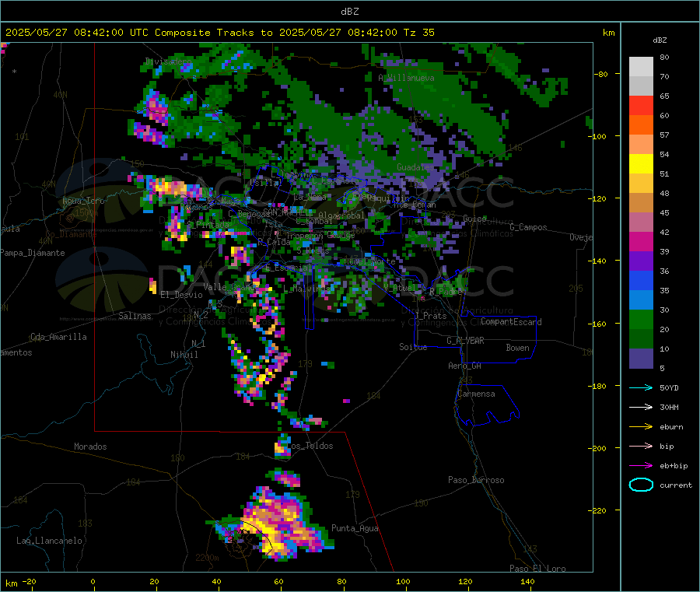Pick the red 60-65 dBZ swatch
Viewport: 700px width, 592px height.
point(641,106)
